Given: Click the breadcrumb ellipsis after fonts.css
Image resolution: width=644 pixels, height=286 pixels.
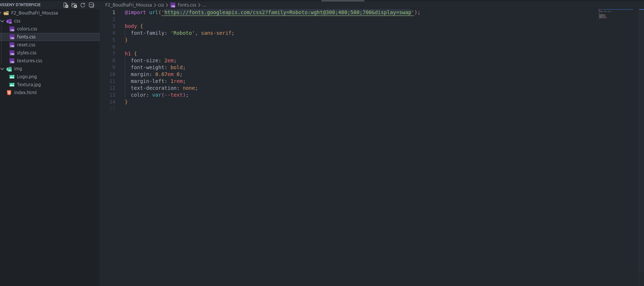Looking at the screenshot, I should click(x=204, y=5).
